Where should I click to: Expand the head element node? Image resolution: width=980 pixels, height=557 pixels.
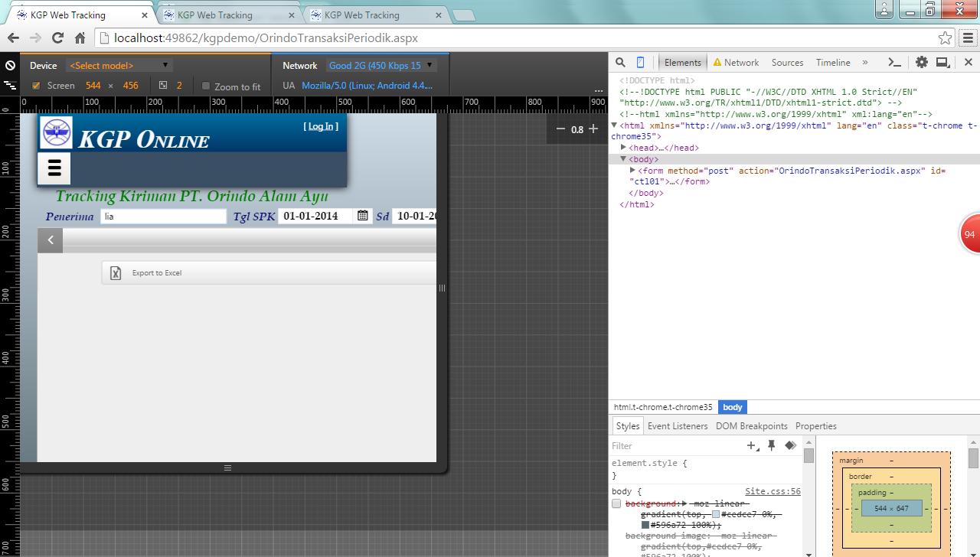[x=624, y=148]
